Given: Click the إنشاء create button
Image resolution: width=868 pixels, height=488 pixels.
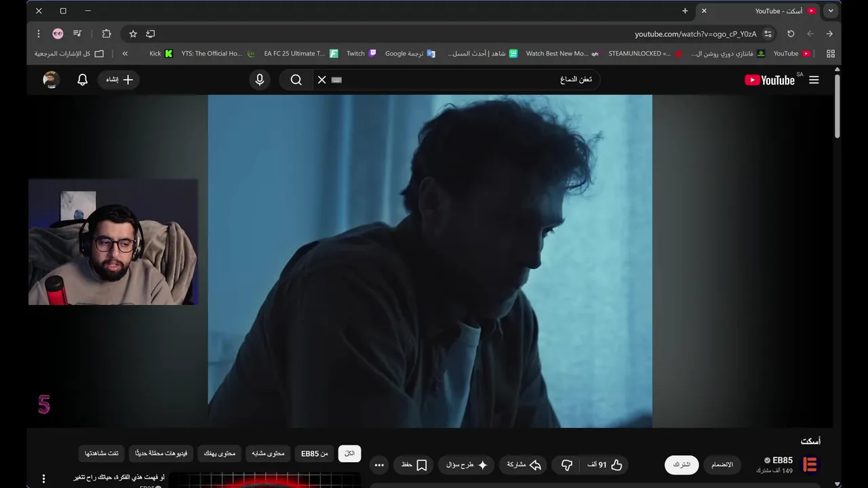Looking at the screenshot, I should 119,80.
